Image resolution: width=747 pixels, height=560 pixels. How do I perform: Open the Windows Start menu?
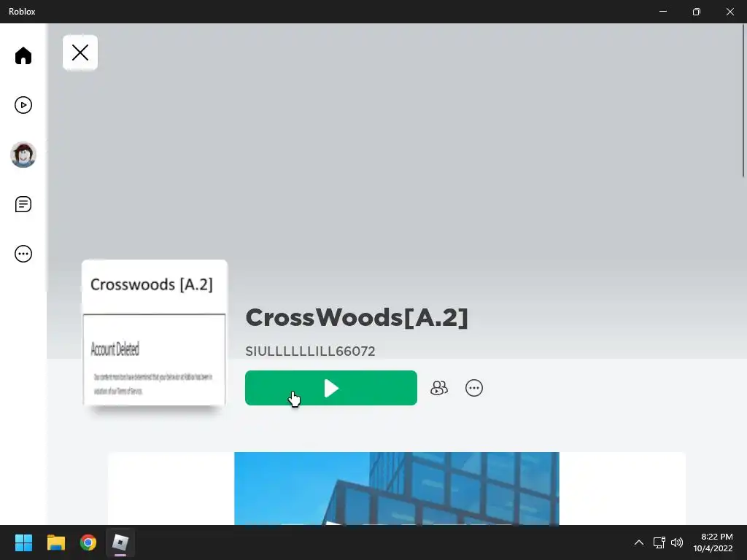[x=23, y=542]
